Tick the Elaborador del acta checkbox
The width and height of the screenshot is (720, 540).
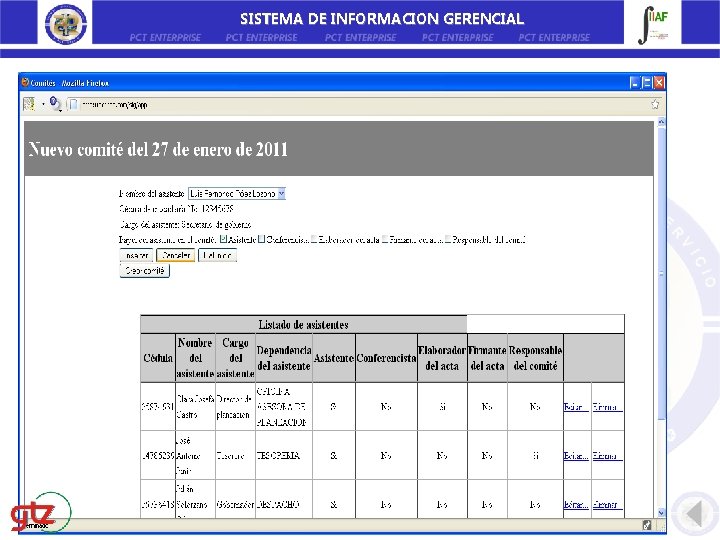click(314, 239)
